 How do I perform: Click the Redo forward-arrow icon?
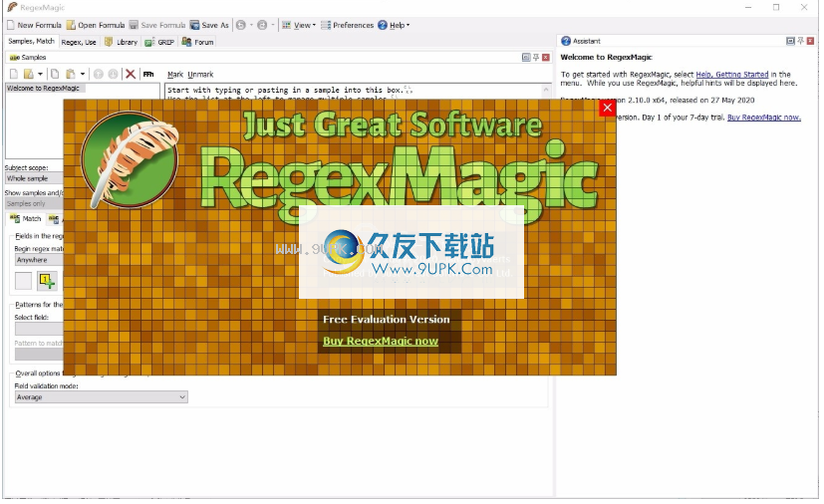[x=262, y=25]
